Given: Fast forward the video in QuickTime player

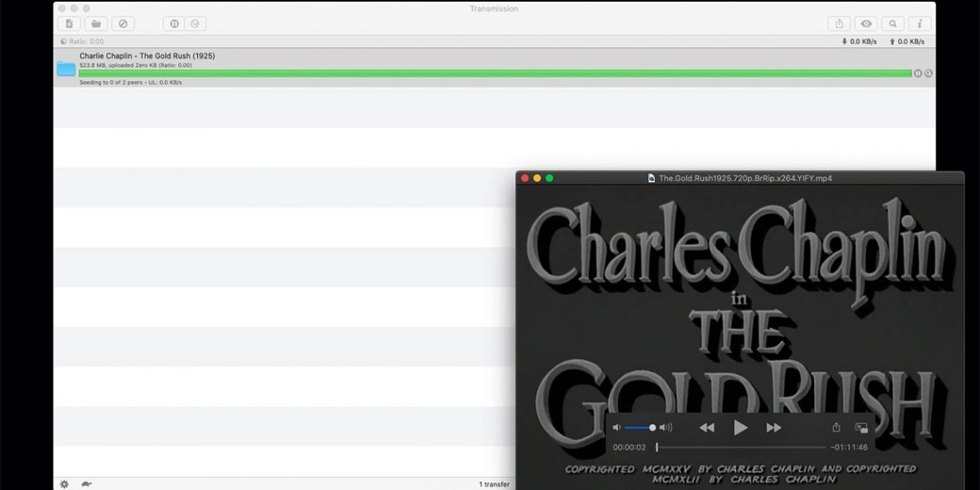Looking at the screenshot, I should 774,427.
